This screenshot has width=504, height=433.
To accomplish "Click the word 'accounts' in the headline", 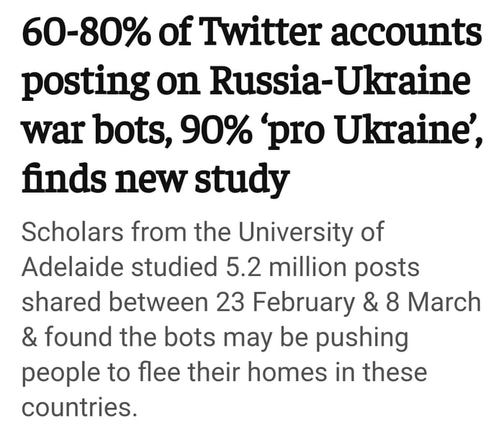I will click(x=408, y=32).
